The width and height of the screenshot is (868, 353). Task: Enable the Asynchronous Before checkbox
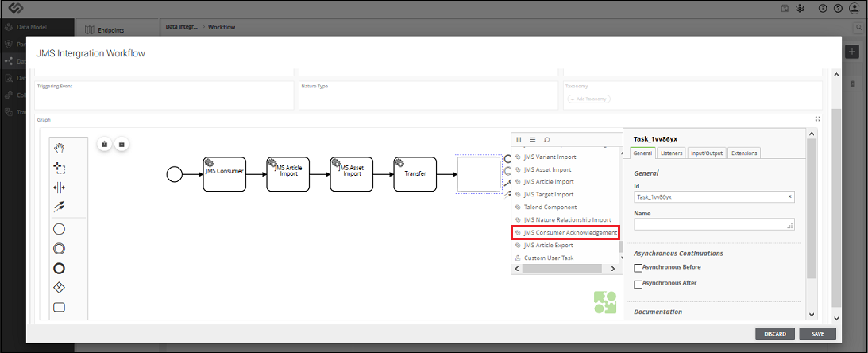coord(638,268)
